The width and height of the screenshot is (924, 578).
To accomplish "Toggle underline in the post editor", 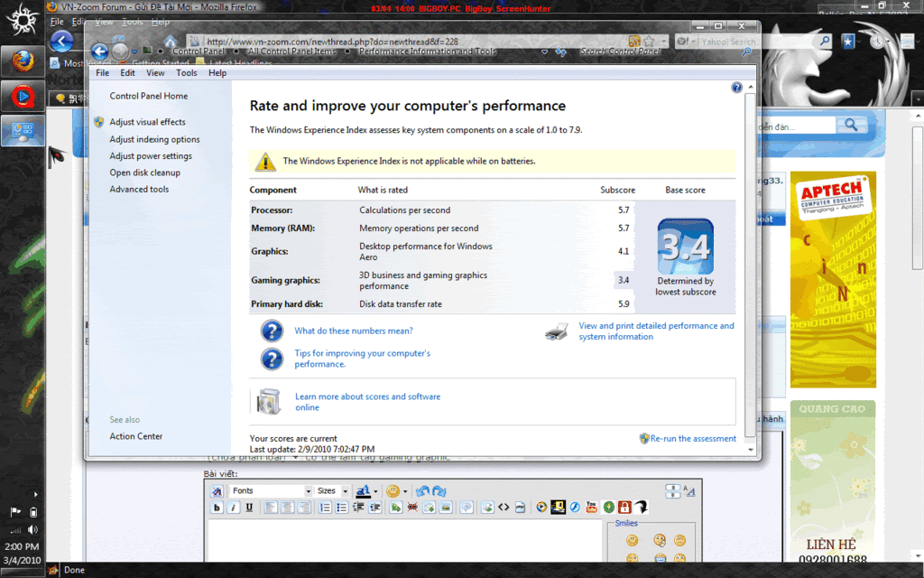I will pos(249,508).
